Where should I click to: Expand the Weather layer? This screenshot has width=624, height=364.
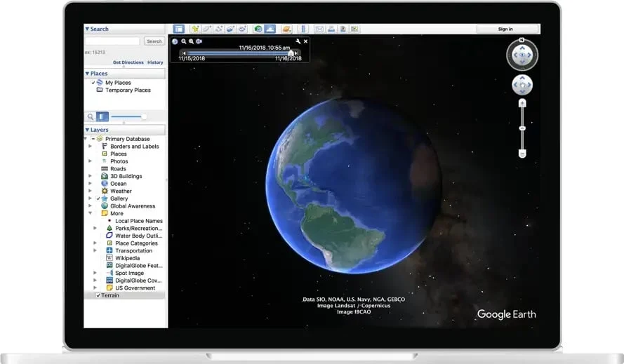pos(91,191)
